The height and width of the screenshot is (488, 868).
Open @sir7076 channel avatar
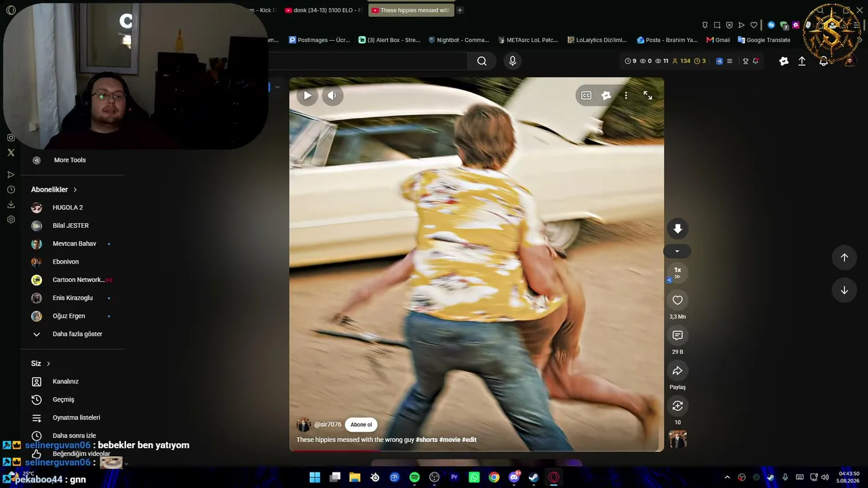click(x=304, y=425)
